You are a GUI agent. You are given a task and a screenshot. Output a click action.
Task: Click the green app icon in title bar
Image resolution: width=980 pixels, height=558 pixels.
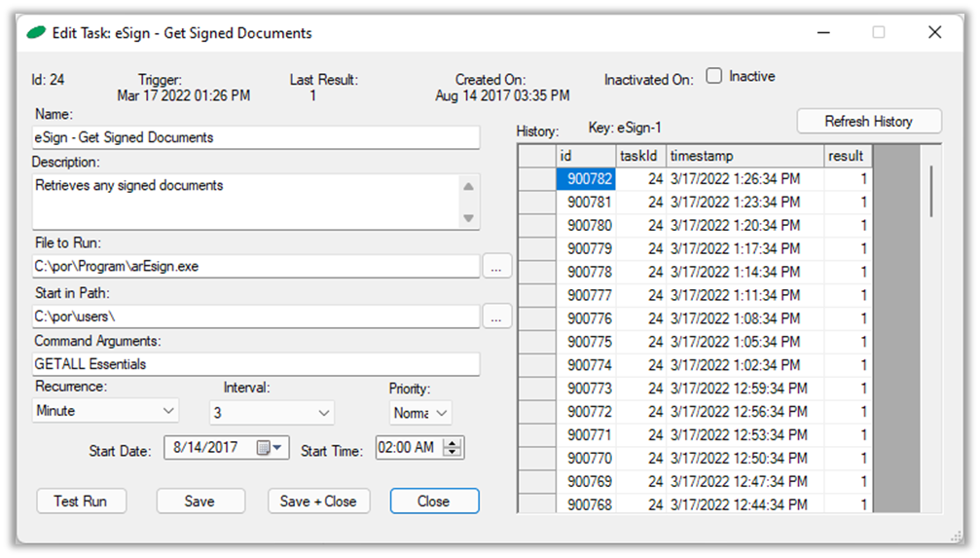tap(36, 33)
